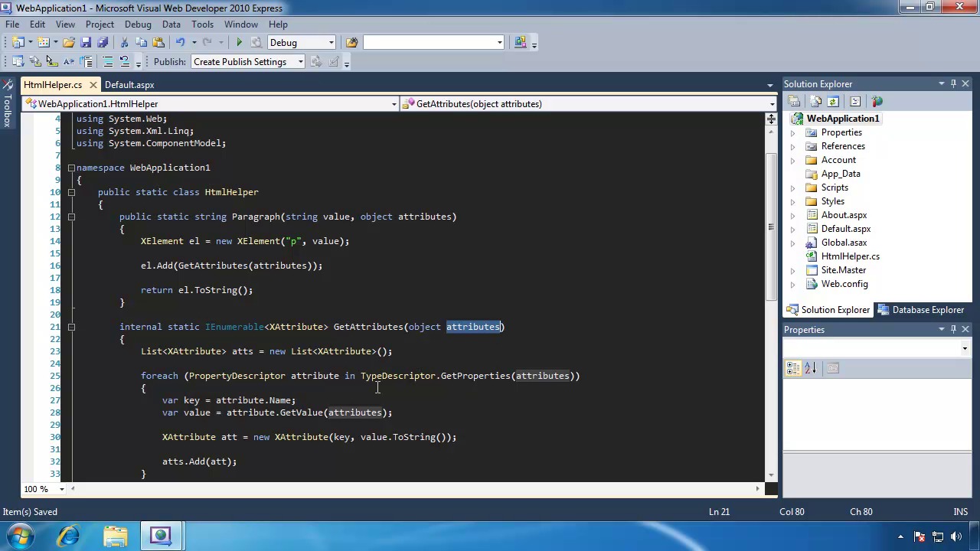Select the WebApplication1 project node

click(x=842, y=119)
